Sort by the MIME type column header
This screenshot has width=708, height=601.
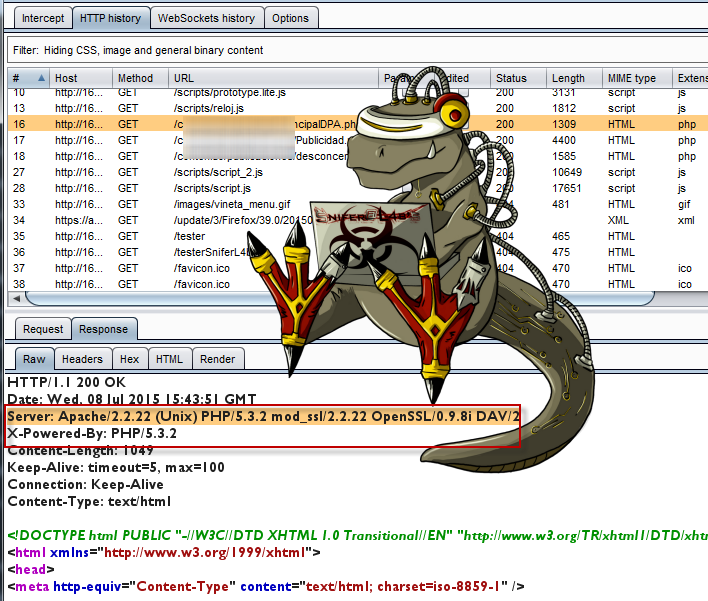(637, 78)
